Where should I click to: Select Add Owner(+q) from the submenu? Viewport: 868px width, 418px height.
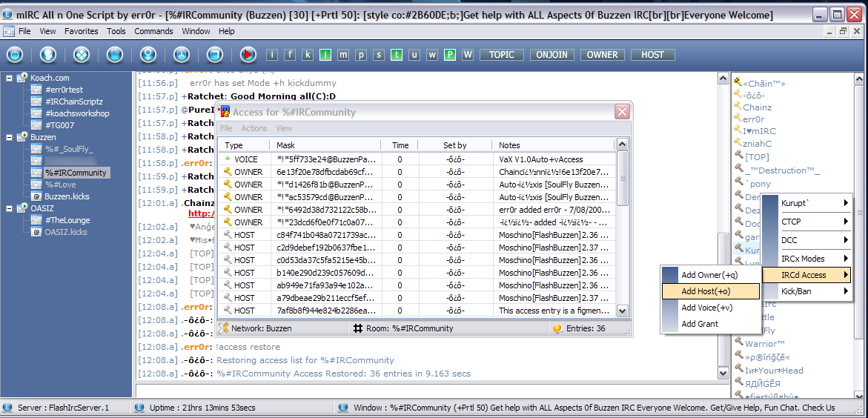[711, 275]
